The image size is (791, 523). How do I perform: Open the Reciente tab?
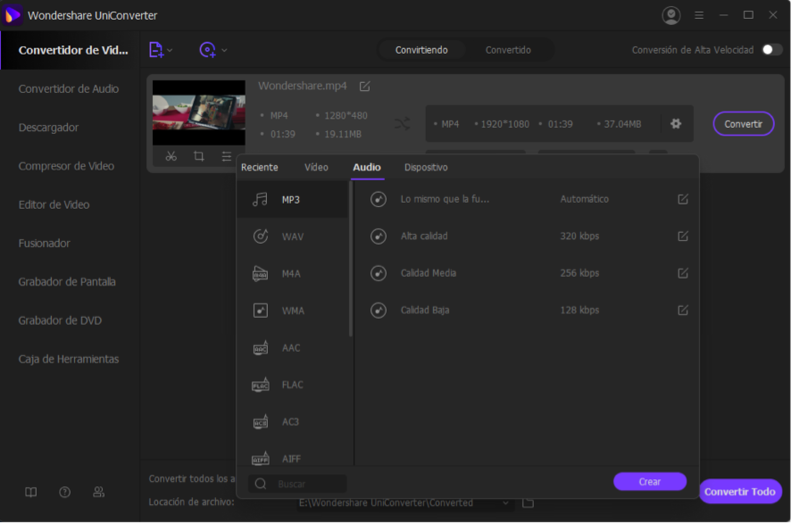tap(259, 167)
